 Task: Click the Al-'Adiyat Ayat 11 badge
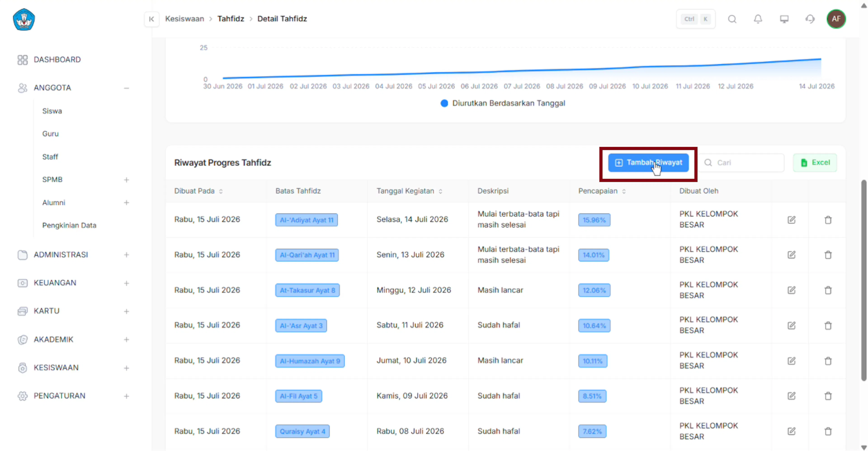(x=306, y=220)
